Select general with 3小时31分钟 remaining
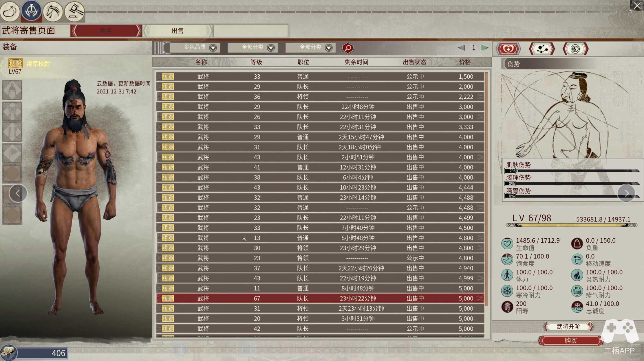 (x=320, y=318)
